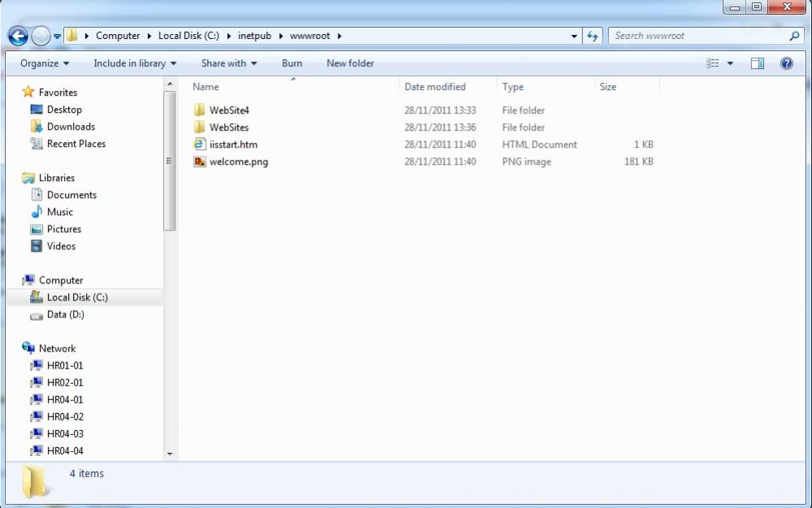The height and width of the screenshot is (508, 812).
Task: Open the Music library
Action: coord(59,212)
